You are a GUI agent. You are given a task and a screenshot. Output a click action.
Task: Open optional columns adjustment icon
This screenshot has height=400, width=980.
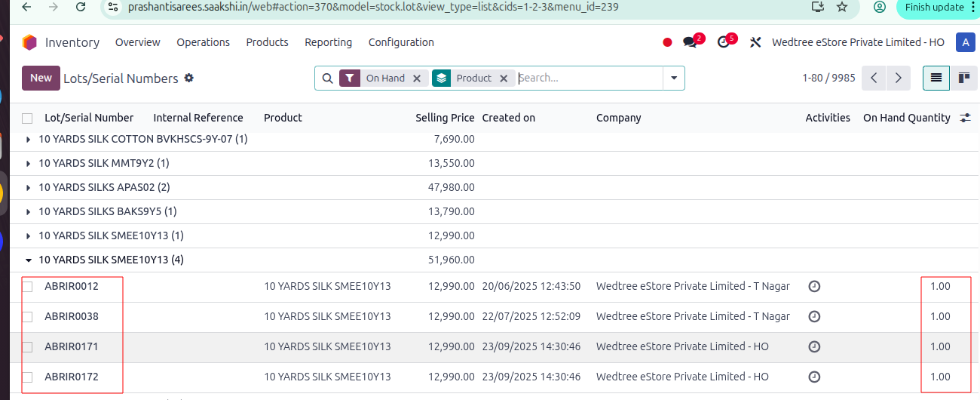coord(965,118)
